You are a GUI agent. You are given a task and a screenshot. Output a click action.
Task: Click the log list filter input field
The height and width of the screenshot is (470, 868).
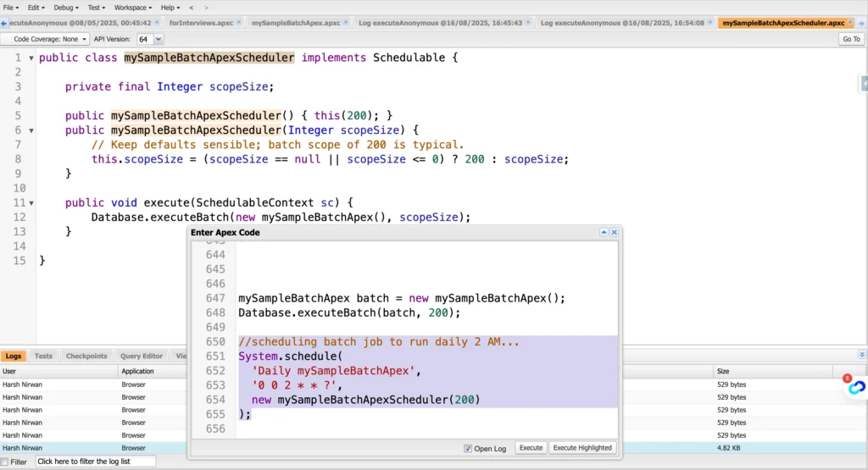(x=96, y=462)
